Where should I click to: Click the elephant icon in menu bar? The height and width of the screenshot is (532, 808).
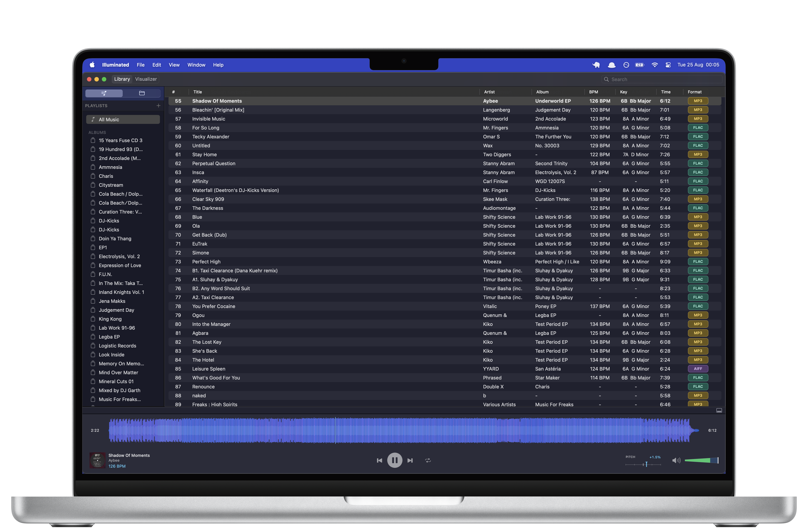click(x=596, y=65)
